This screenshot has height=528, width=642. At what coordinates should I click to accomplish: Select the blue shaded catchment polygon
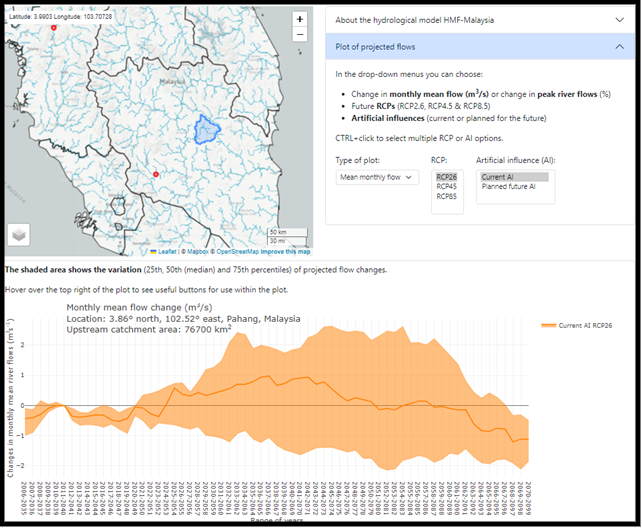pyautogui.click(x=207, y=130)
